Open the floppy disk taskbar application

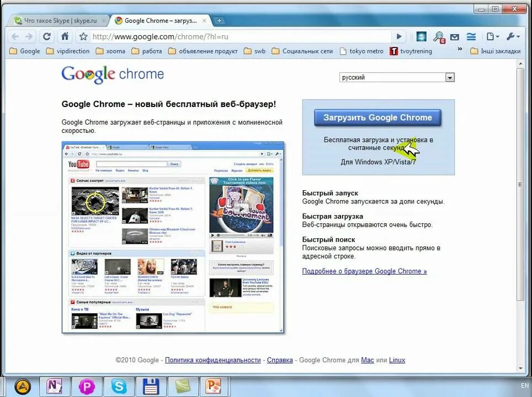151,387
